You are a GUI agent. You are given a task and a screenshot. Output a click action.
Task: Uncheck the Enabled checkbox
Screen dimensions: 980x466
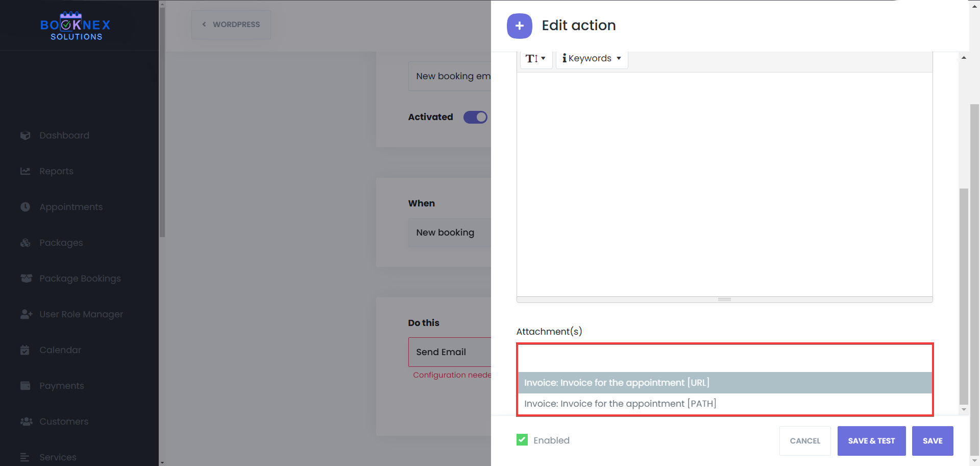coord(522,440)
